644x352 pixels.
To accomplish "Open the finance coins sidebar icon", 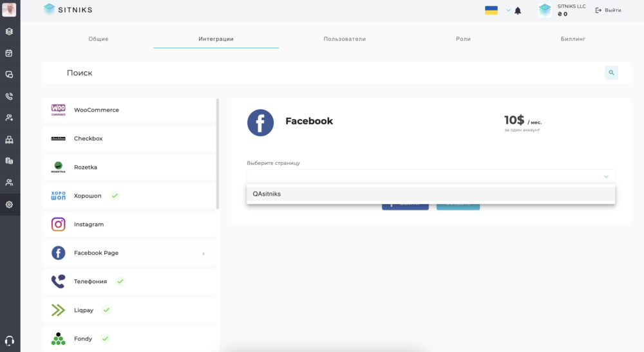I will [9, 161].
